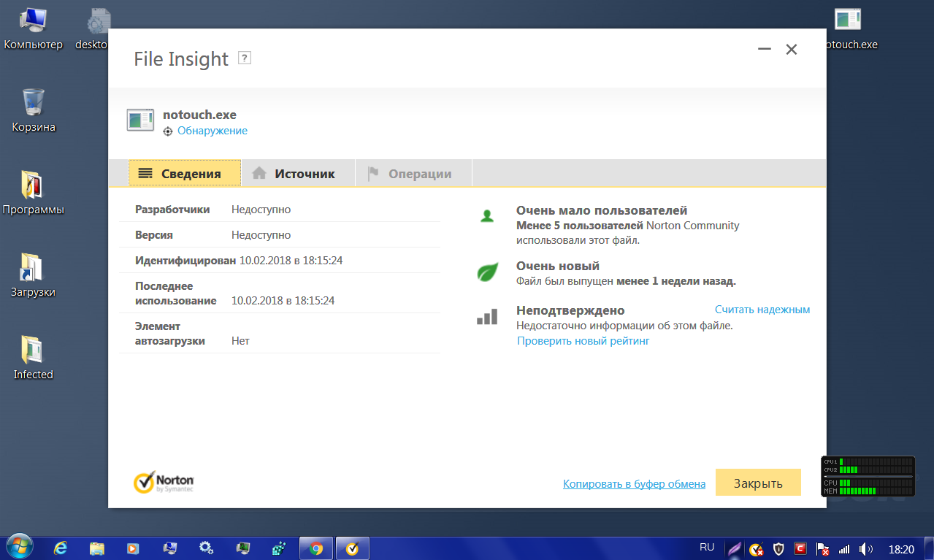The image size is (934, 560).
Task: Click the Windows Start button
Action: (18, 548)
